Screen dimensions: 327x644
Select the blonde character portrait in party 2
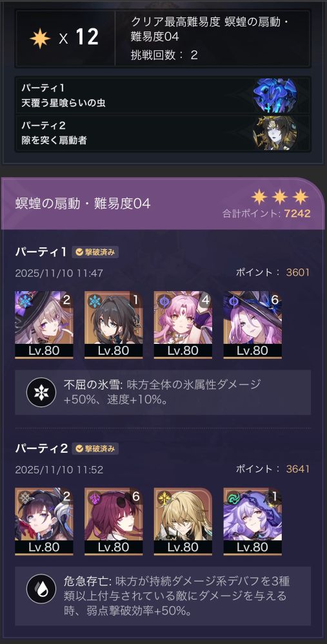(183, 521)
